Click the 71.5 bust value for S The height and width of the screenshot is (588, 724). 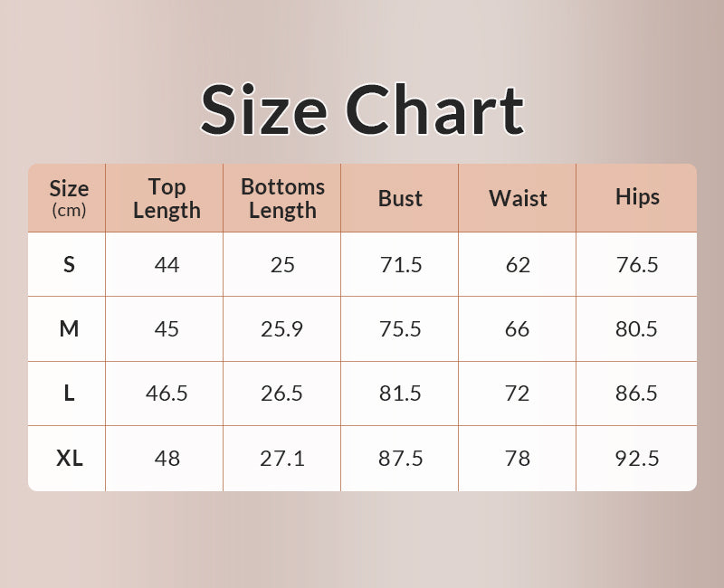pyautogui.click(x=400, y=265)
